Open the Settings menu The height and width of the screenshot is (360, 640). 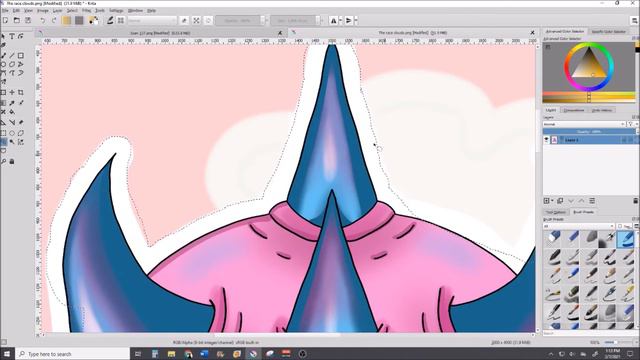116,10
